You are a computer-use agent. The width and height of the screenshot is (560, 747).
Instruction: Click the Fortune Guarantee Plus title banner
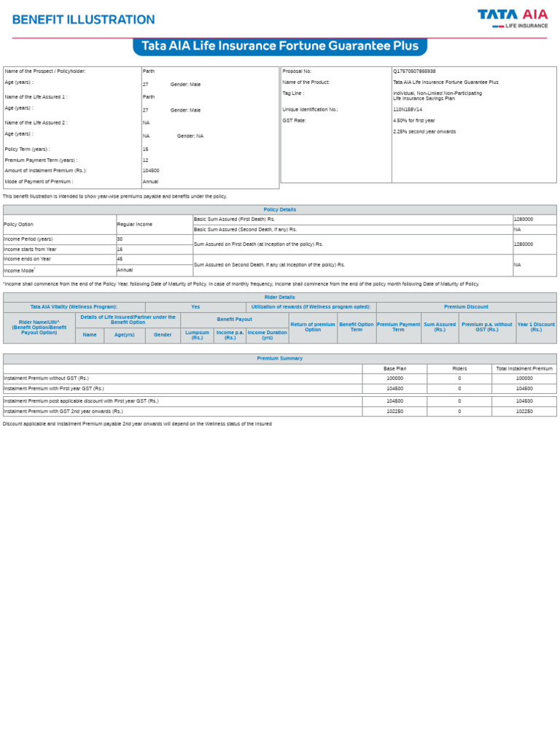click(280, 46)
